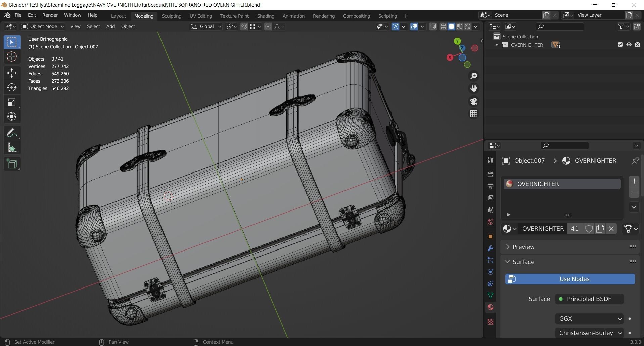Toggle the snapping magnet
Screen dimensions: 644x346
(244, 26)
